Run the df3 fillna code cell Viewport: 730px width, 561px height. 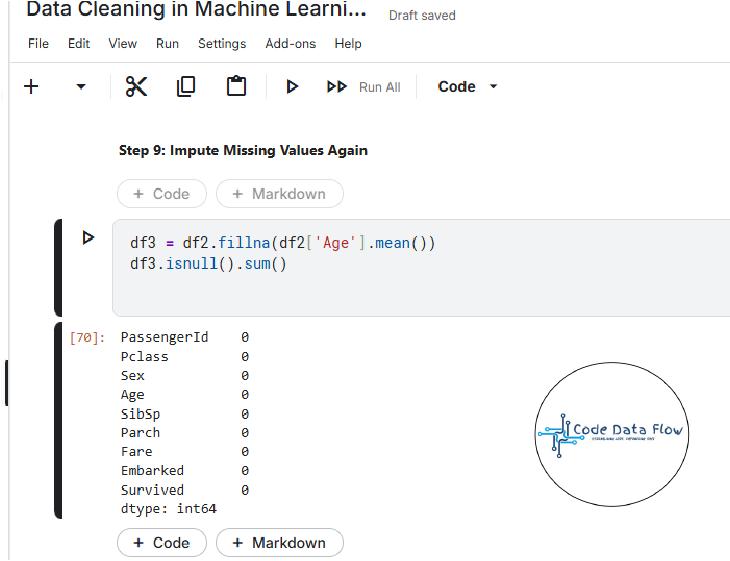88,238
